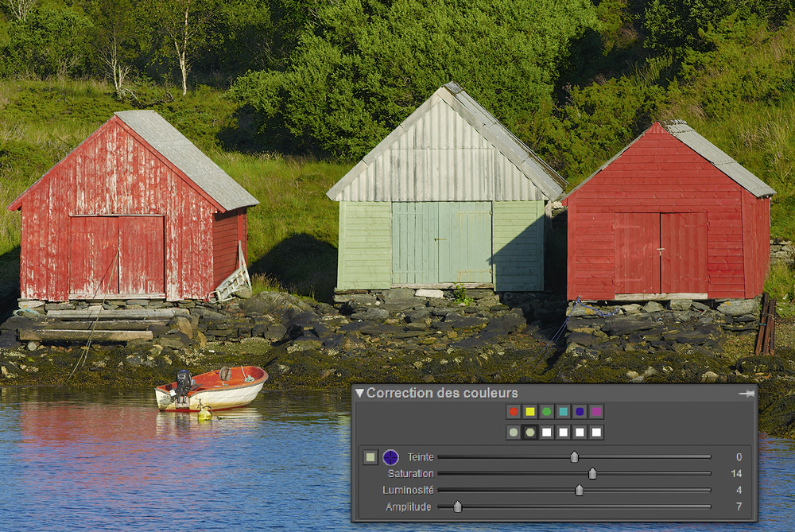Viewport: 795px width, 532px height.
Task: Click the Saturation value 14
Action: pos(736,474)
